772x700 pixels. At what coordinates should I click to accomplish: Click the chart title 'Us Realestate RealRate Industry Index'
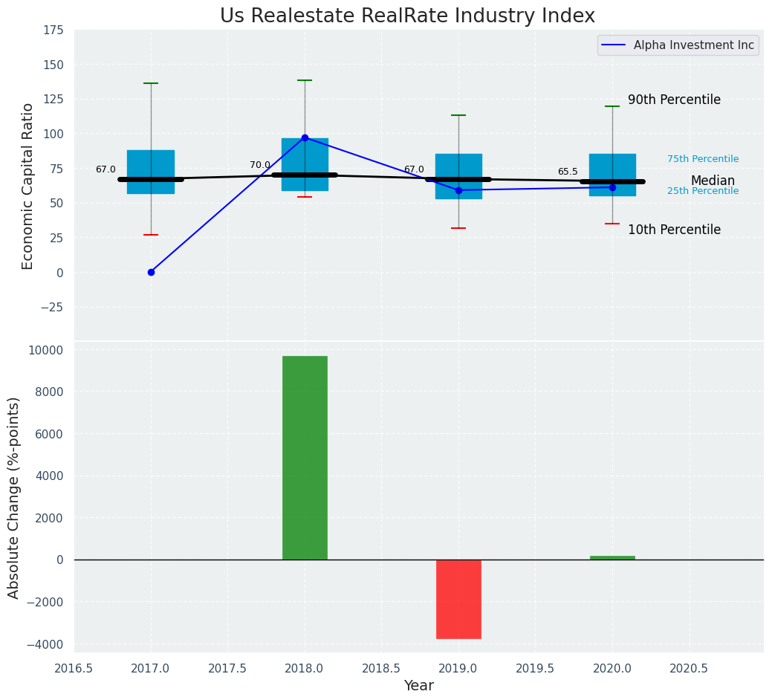[x=407, y=16]
